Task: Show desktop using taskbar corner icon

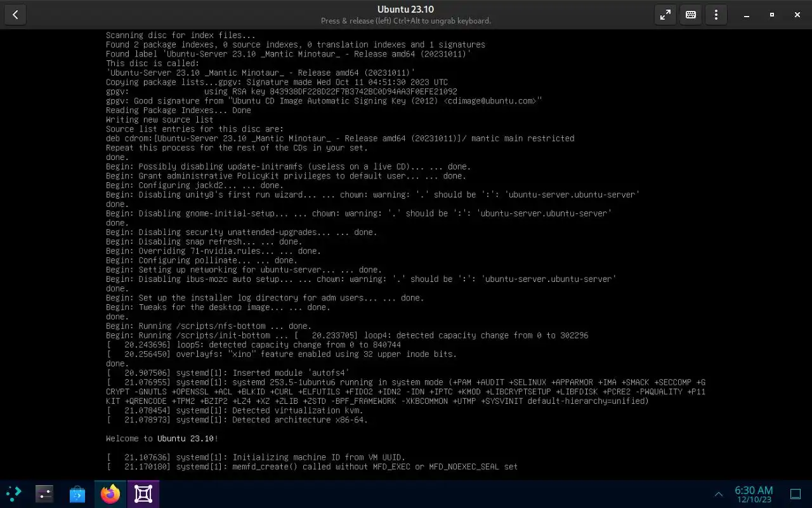Action: coord(795,494)
